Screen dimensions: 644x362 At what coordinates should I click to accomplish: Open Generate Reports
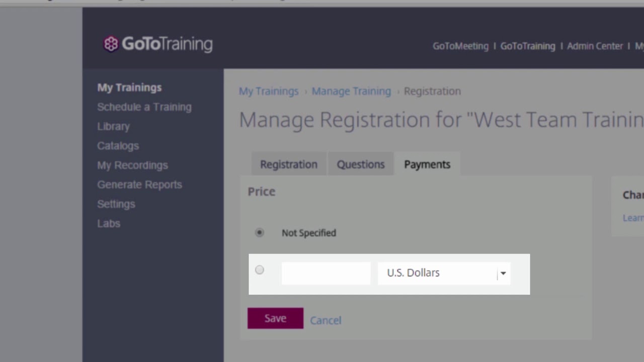(x=139, y=185)
